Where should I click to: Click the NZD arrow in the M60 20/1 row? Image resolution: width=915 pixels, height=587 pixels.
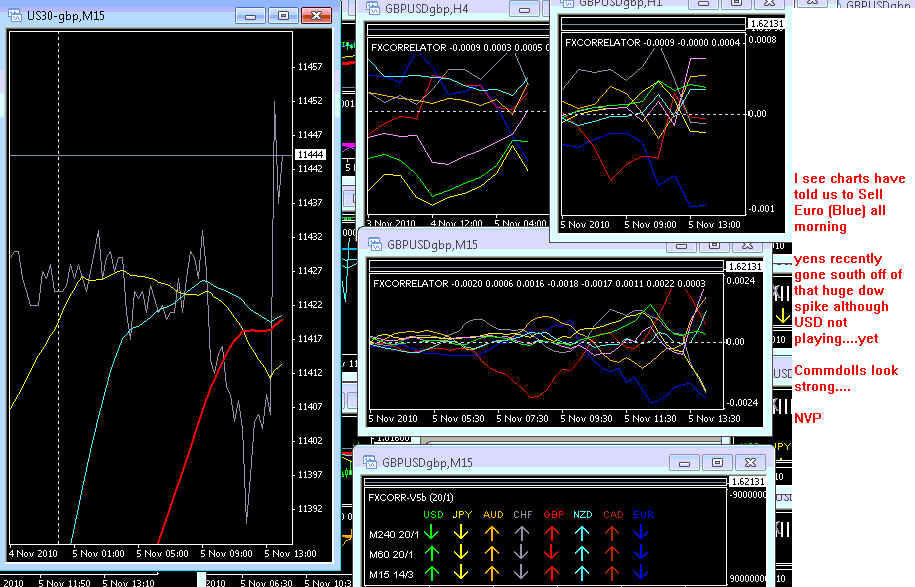(x=582, y=553)
